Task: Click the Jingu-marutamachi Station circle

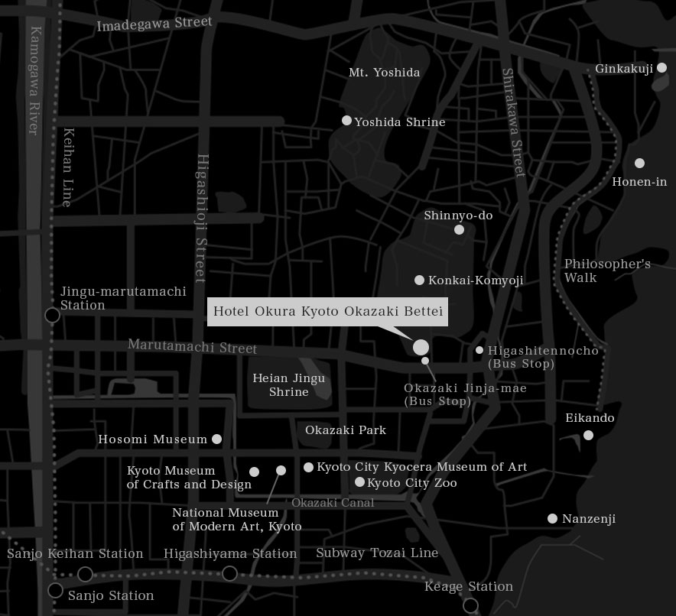Action: tap(52, 315)
